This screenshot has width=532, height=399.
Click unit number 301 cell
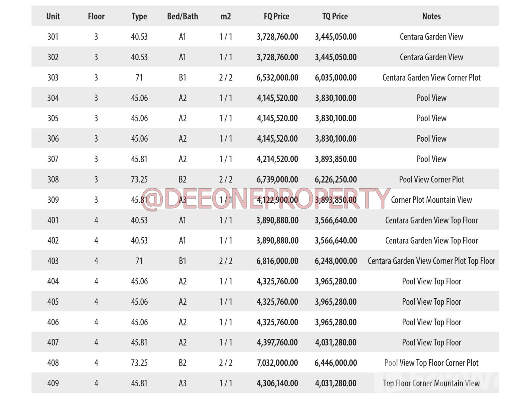(53, 37)
